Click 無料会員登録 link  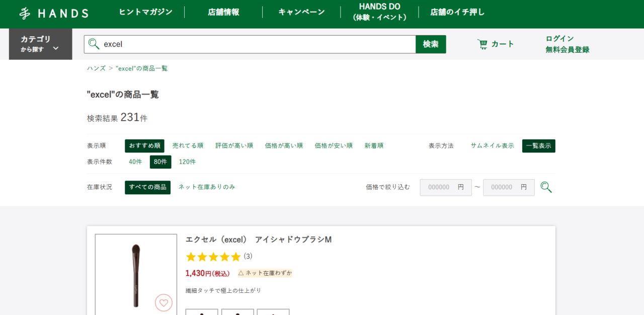tap(568, 50)
